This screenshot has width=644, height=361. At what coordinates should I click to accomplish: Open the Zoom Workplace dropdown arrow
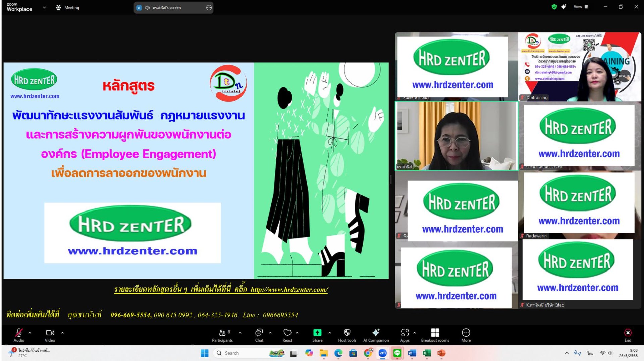[44, 7]
